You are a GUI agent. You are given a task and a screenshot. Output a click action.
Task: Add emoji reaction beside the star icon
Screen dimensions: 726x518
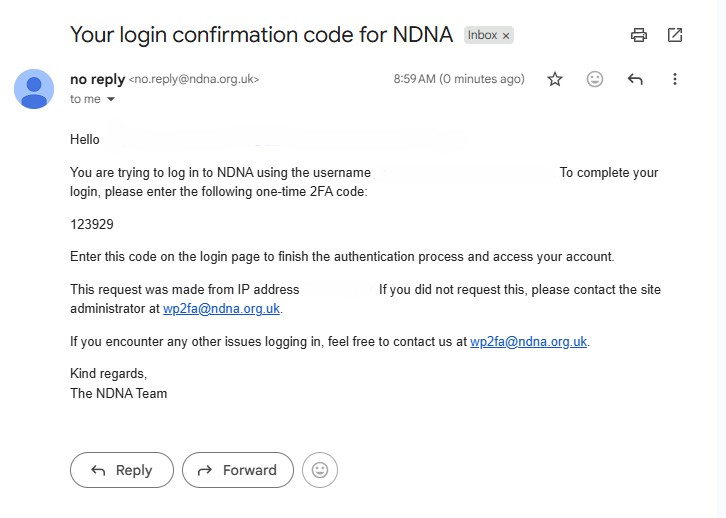(595, 79)
